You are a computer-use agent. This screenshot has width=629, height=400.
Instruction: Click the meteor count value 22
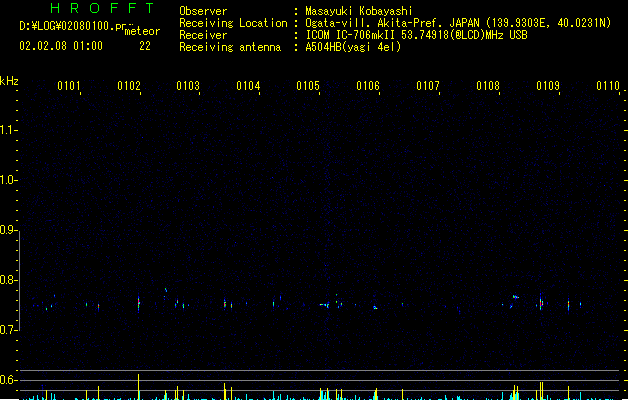(x=145, y=46)
